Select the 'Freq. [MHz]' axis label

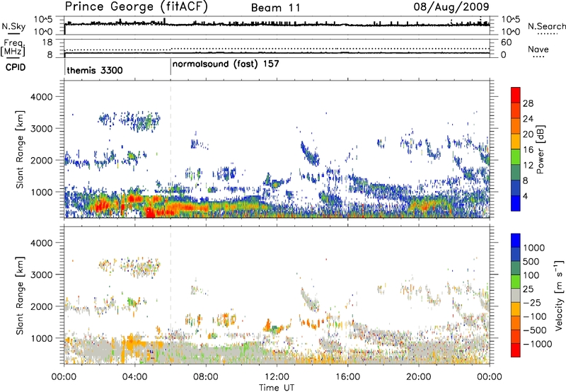pyautogui.click(x=13, y=48)
